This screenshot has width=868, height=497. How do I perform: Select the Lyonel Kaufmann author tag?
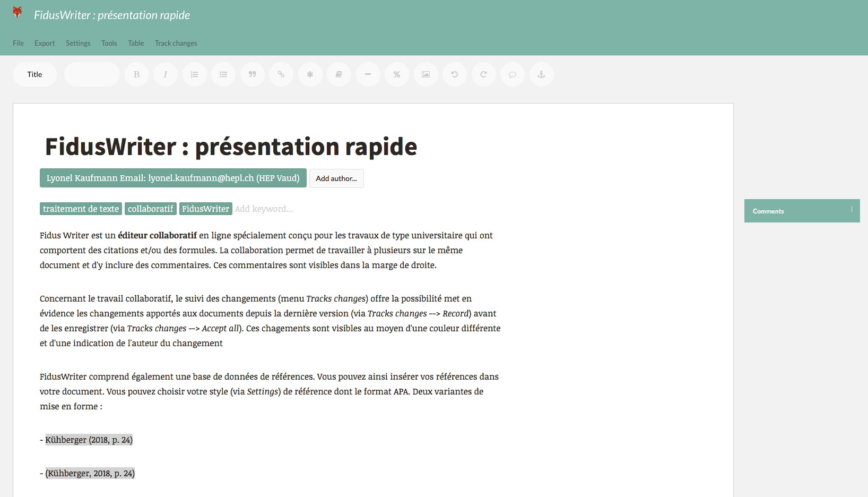pyautogui.click(x=173, y=178)
